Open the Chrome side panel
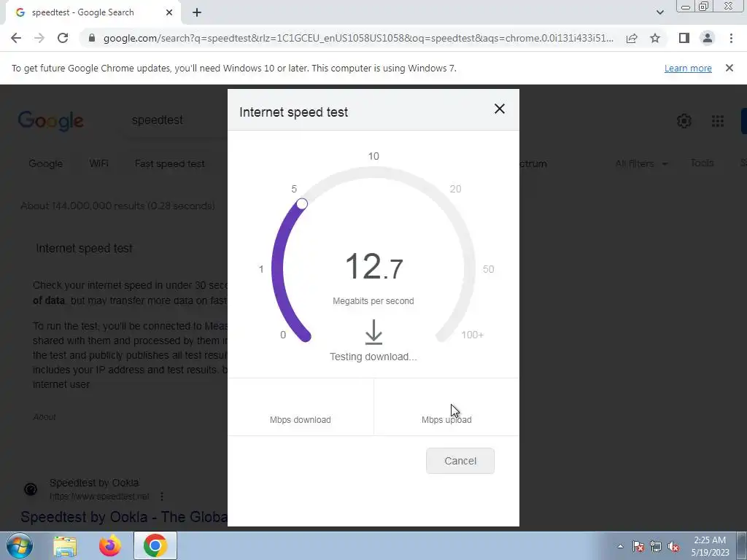 point(684,38)
